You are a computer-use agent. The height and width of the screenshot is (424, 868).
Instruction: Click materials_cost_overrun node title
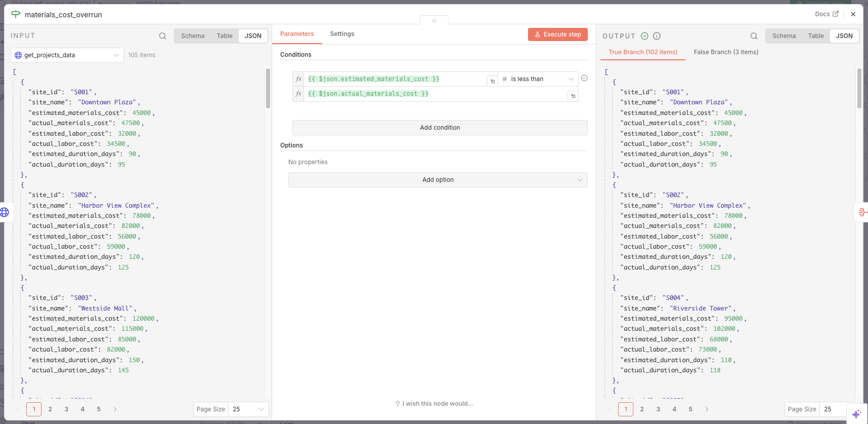63,15
